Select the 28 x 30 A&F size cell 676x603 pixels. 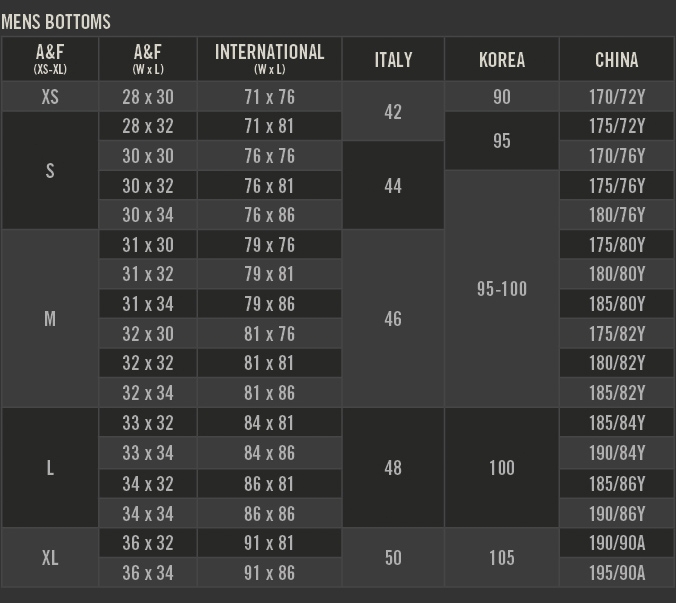[x=148, y=97]
